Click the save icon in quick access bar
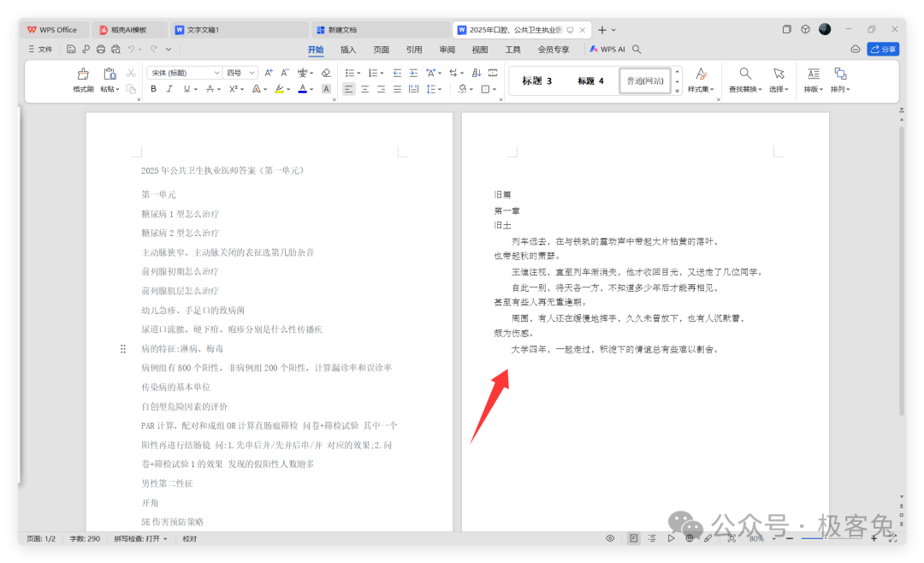Viewport: 924px width, 563px height. pyautogui.click(x=71, y=50)
